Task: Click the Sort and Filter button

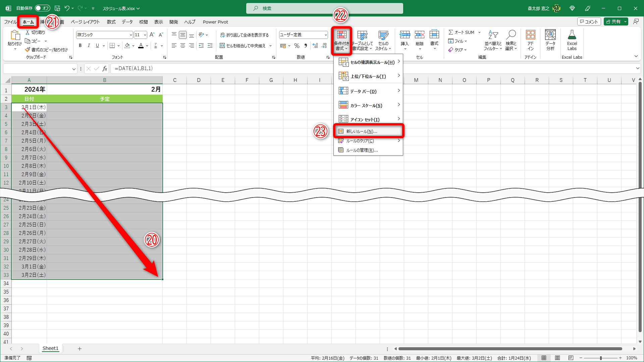Action: click(x=493, y=40)
